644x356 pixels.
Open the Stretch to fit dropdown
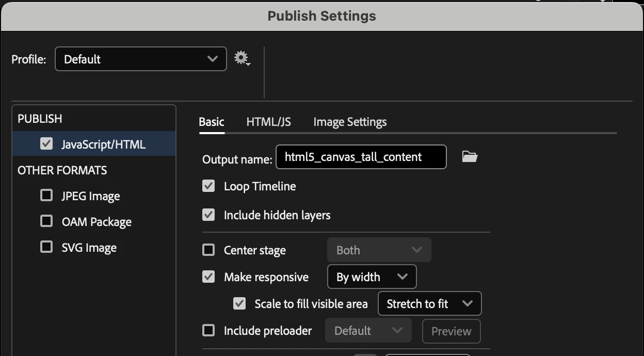click(430, 303)
